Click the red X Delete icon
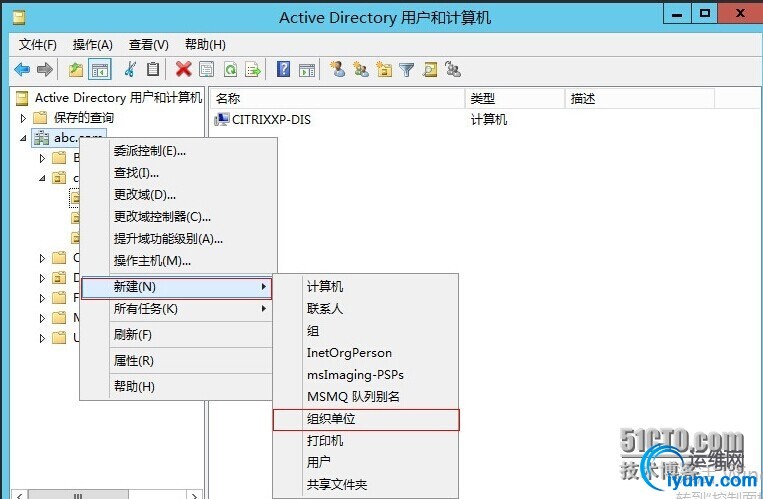The image size is (763, 499). point(183,70)
